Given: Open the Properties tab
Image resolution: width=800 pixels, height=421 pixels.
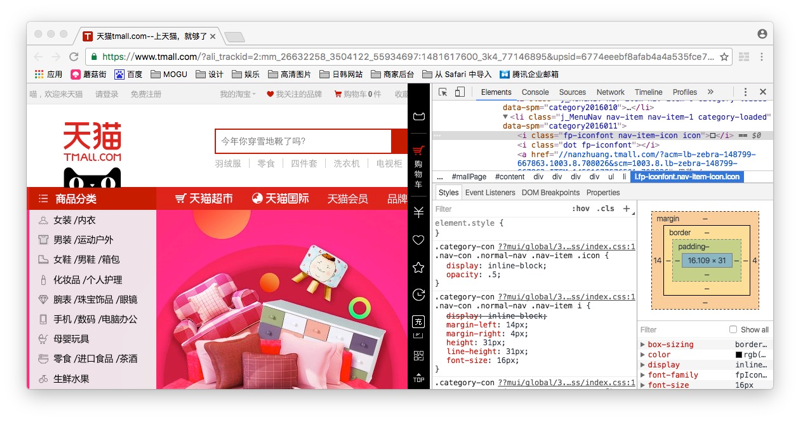Looking at the screenshot, I should point(603,192).
